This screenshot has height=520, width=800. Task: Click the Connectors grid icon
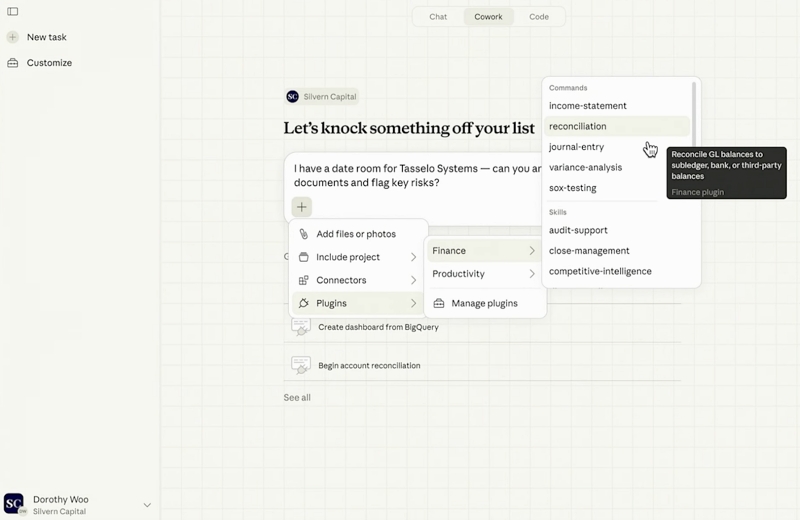304,280
